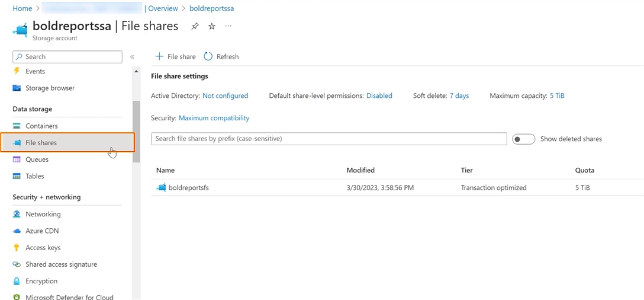The width and height of the screenshot is (644, 300).
Task: Click the Events lightning bolt icon
Action: click(x=17, y=71)
